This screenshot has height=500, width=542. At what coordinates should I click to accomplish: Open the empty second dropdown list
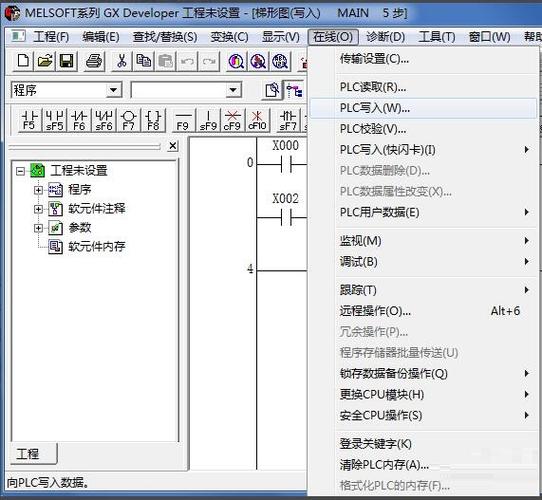[233, 91]
